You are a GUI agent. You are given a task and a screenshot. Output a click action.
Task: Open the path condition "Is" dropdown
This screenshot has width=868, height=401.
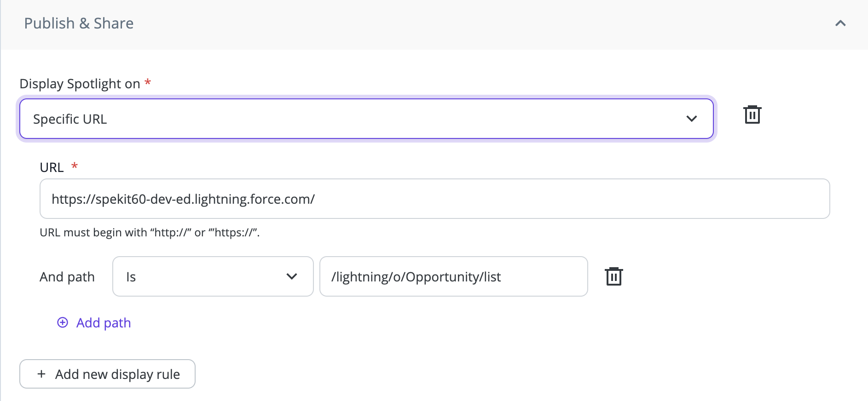click(213, 276)
